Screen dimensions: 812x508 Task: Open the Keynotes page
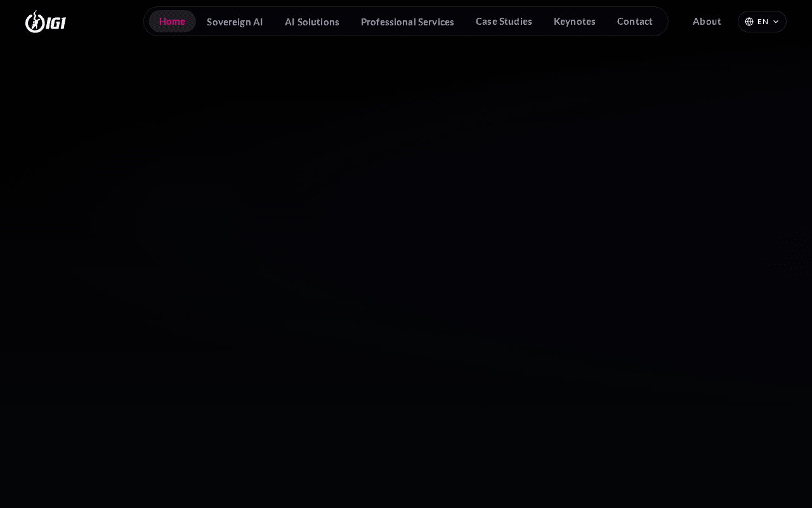575,22
